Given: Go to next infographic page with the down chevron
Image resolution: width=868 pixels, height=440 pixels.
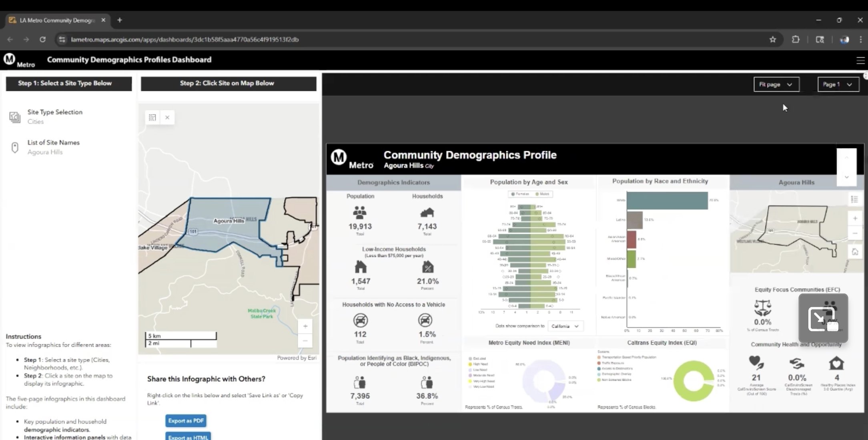Looking at the screenshot, I should (846, 177).
